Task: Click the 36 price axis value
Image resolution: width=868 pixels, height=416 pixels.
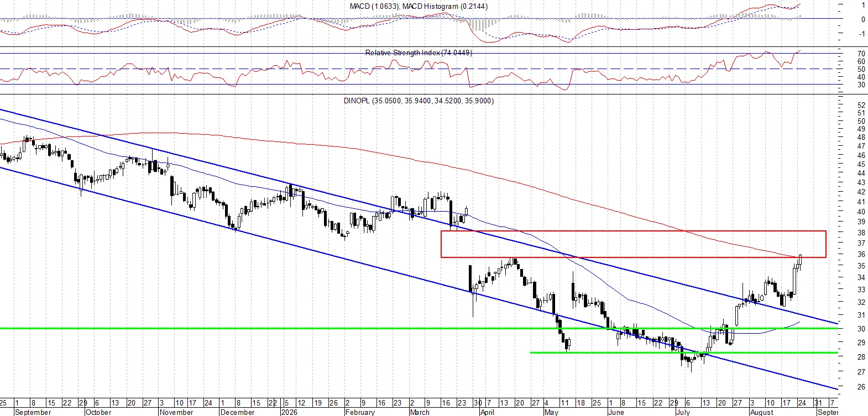Action: click(x=861, y=254)
